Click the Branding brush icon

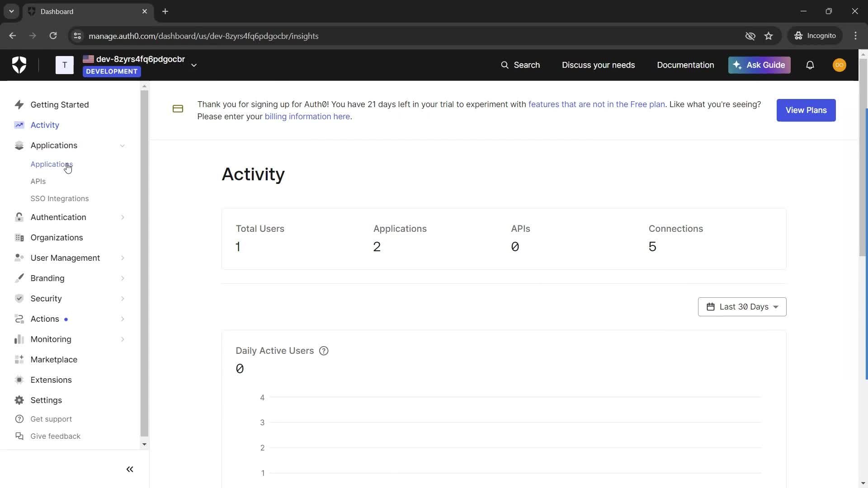(19, 278)
